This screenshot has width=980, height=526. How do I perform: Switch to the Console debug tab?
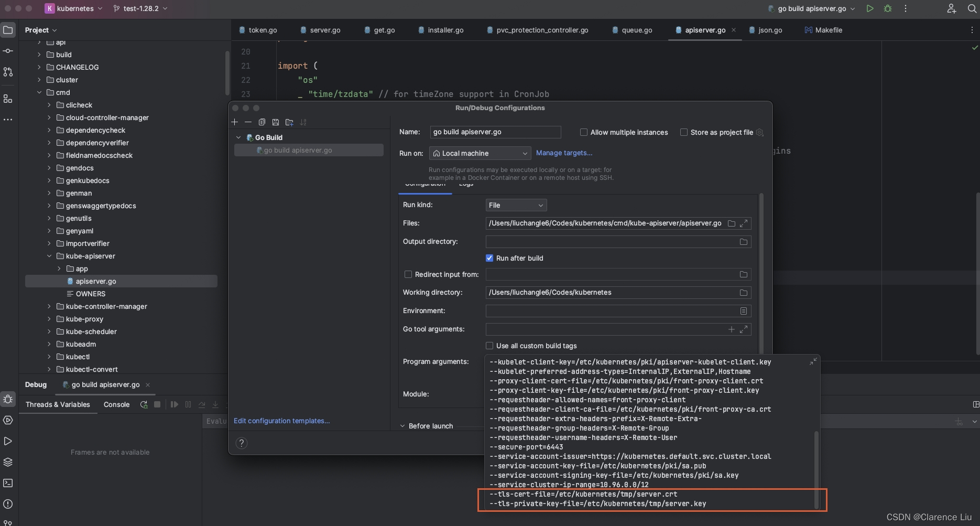[116, 404]
